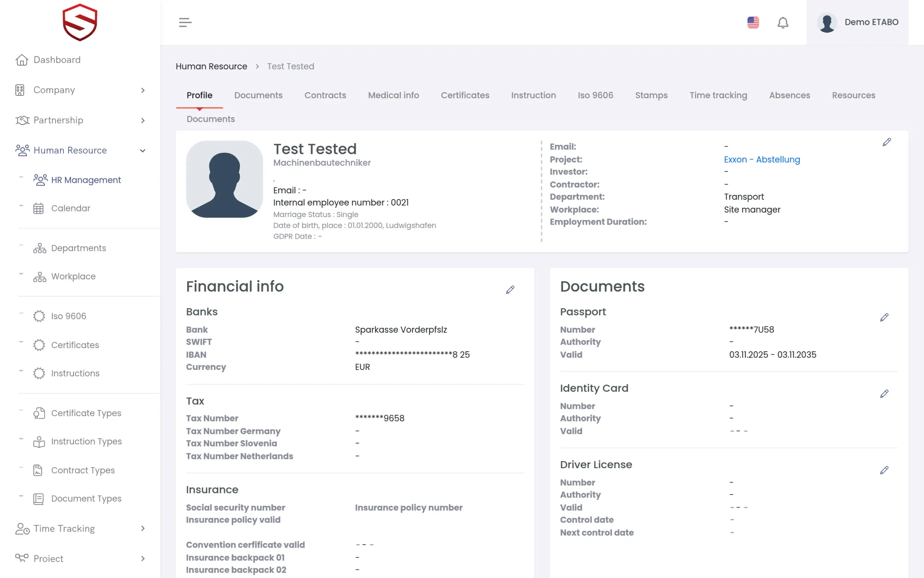Click the employee profile avatar
Viewport: 924px width, 578px height.
[x=225, y=179]
